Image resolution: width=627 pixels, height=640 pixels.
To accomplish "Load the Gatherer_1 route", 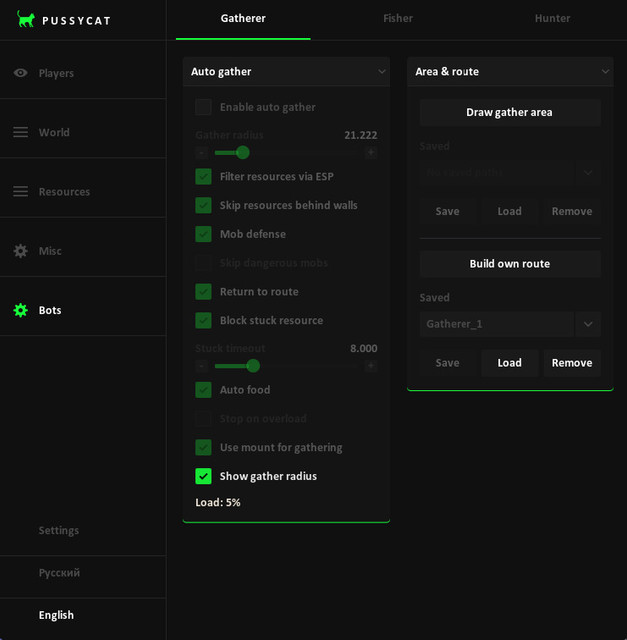I will click(x=509, y=363).
